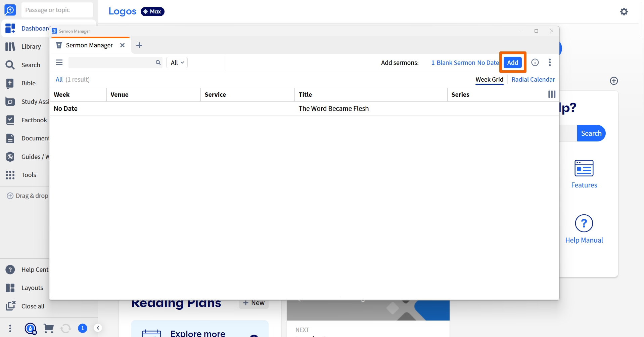Click the No Date link
This screenshot has width=644, height=337.
pyautogui.click(x=488, y=63)
